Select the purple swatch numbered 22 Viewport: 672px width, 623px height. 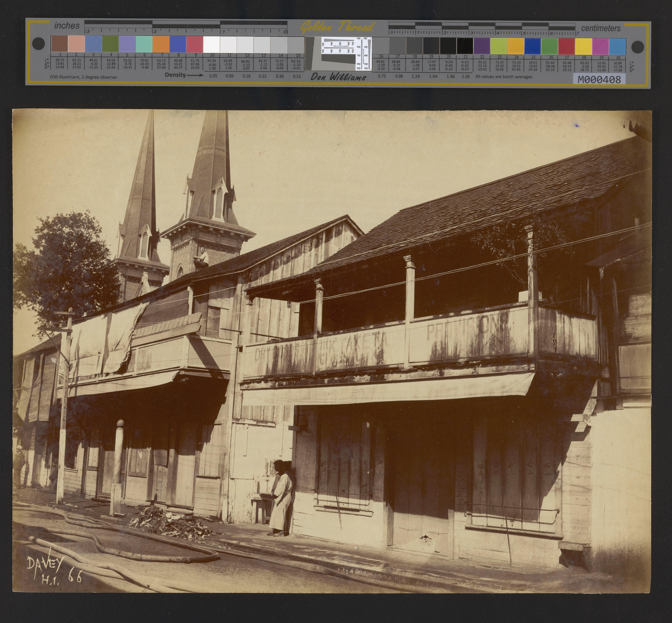point(482,46)
